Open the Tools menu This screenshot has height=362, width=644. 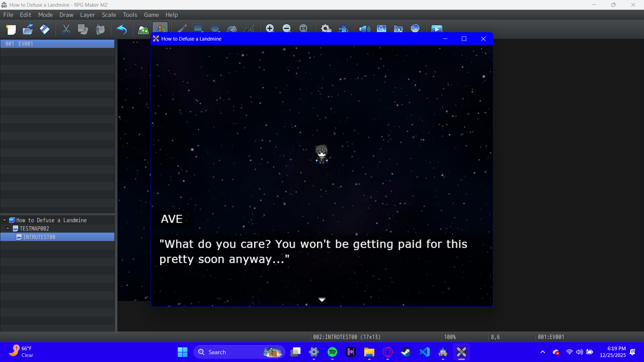coord(130,15)
